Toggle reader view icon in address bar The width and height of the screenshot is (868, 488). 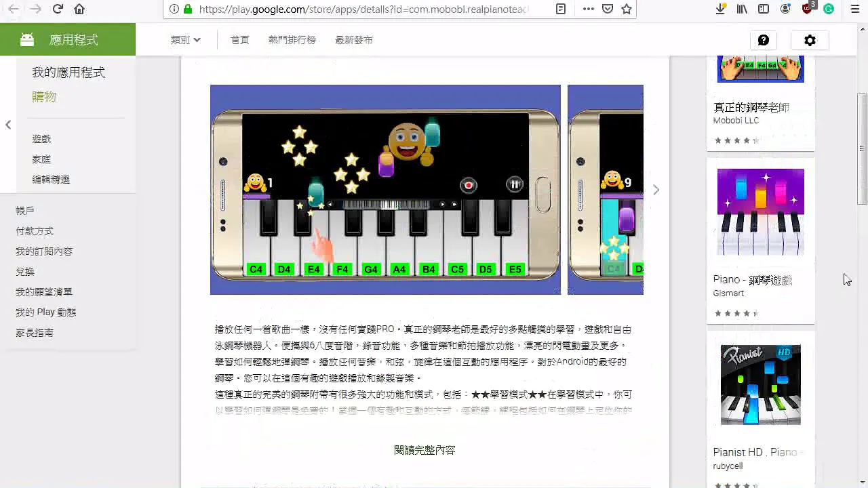point(561,9)
